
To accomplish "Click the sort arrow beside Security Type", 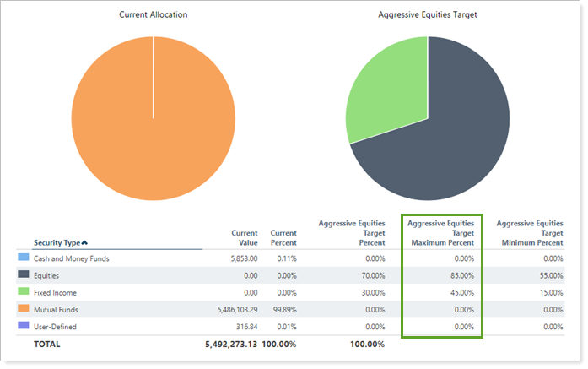I will pos(84,243).
